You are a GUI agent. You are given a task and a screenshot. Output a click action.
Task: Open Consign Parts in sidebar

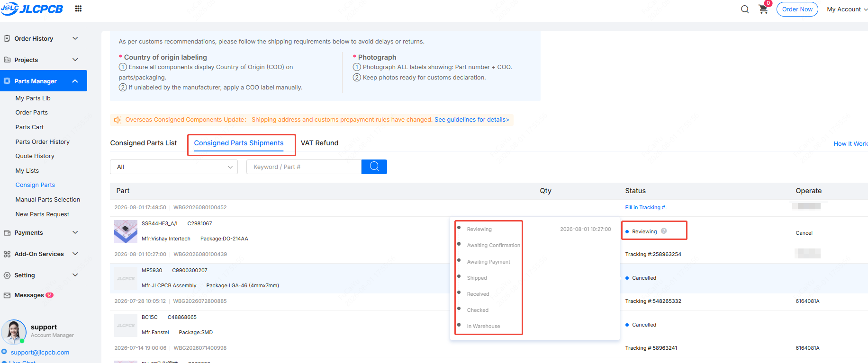tap(35, 185)
